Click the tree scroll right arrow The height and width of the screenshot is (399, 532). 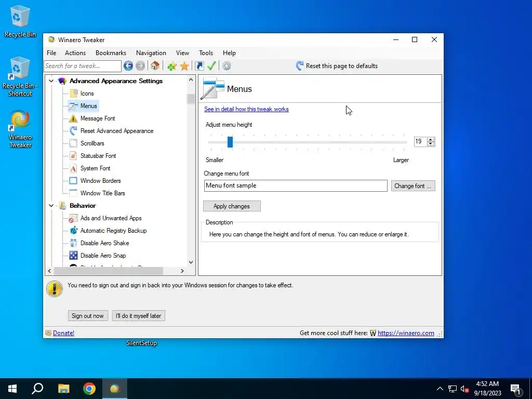182,271
